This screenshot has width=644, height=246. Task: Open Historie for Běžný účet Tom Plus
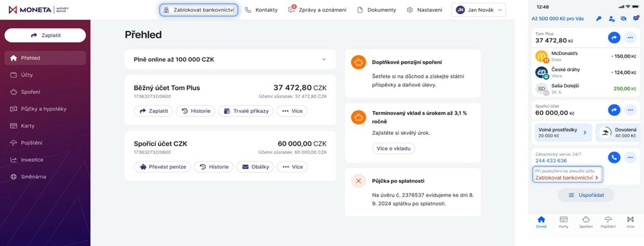(x=196, y=111)
